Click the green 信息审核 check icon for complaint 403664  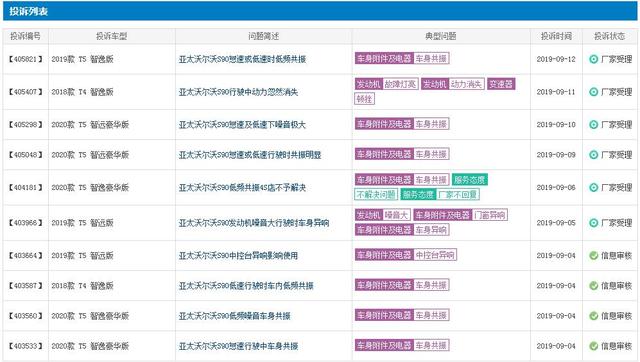pos(593,255)
